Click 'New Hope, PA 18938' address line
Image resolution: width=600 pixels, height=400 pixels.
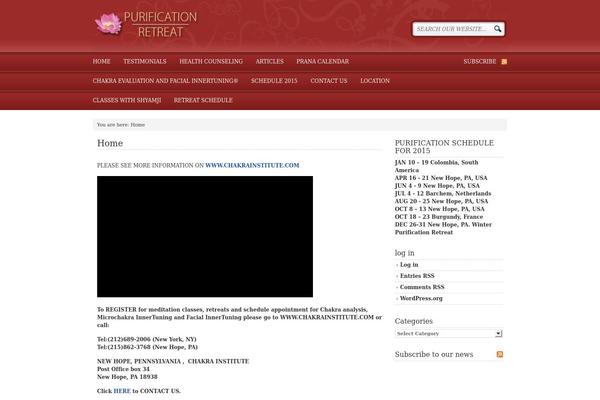pyautogui.click(x=127, y=377)
